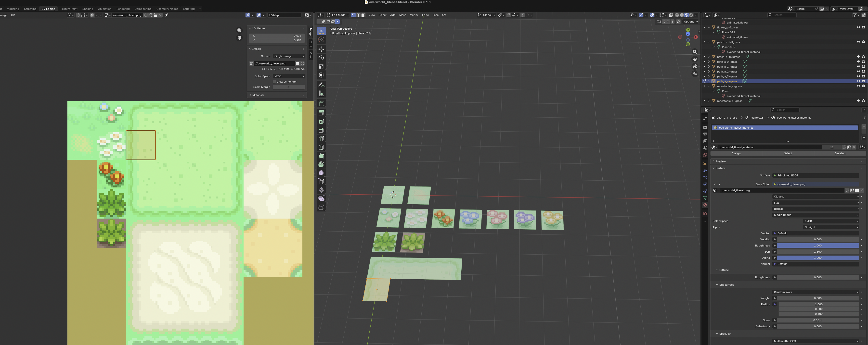868x345 pixels.
Task: Click the Deselect material button
Action: click(x=840, y=153)
